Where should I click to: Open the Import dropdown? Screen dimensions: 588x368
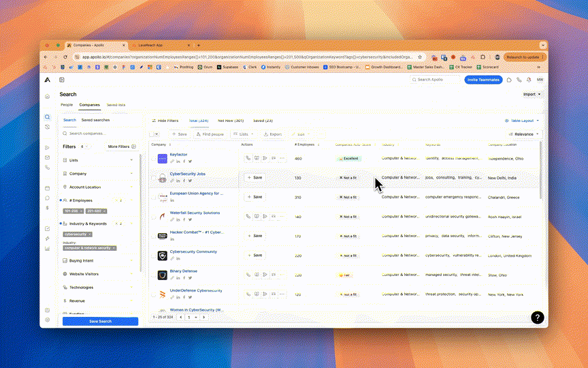532,94
